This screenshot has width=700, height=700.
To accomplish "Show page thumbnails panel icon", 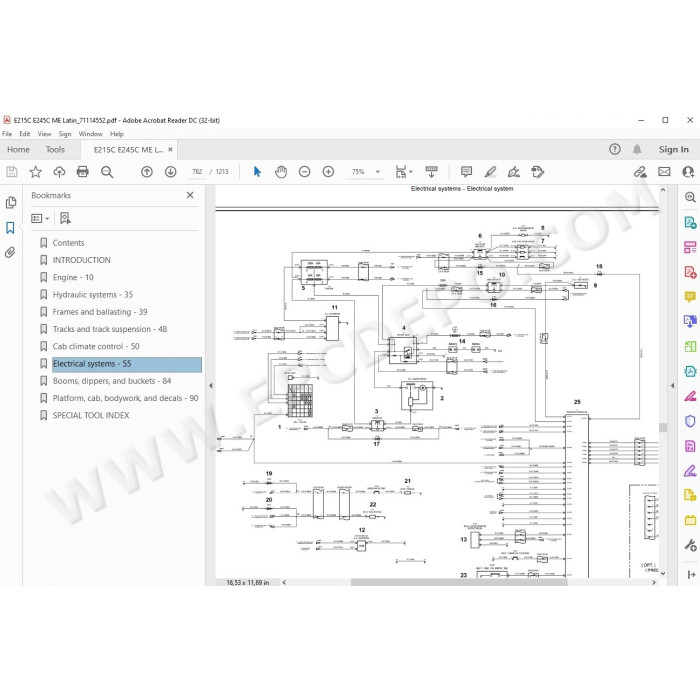I will click(11, 203).
